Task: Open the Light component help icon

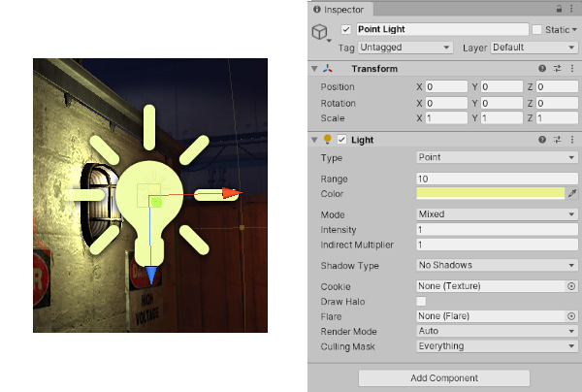Action: point(542,140)
